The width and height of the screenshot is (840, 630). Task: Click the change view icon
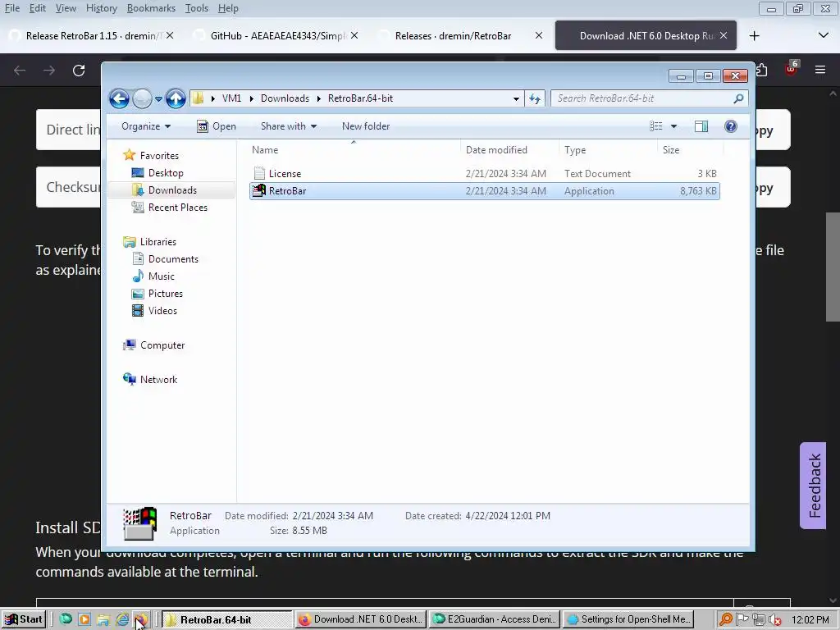coord(656,126)
